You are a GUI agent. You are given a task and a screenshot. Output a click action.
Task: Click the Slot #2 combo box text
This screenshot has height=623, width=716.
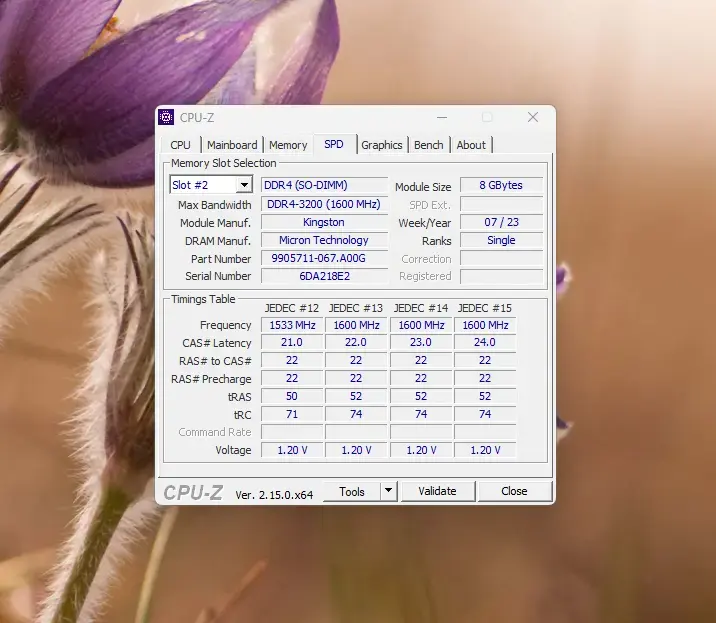(204, 185)
